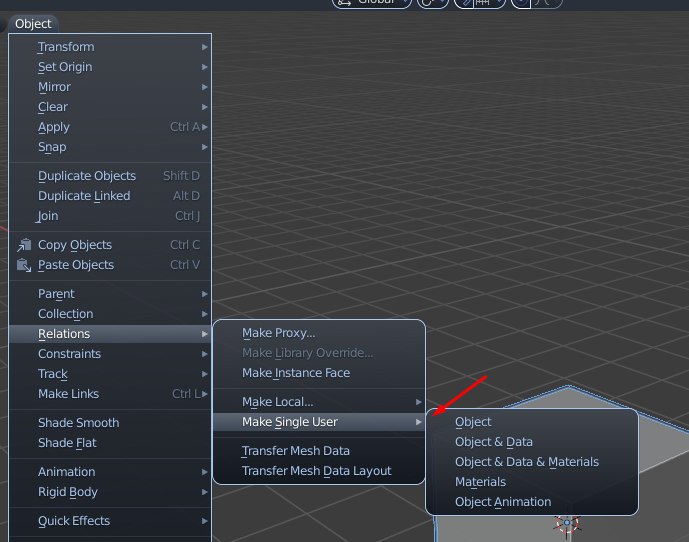The width and height of the screenshot is (689, 542).
Task: Open the Global transform orientation dropdown
Action: (372, 3)
